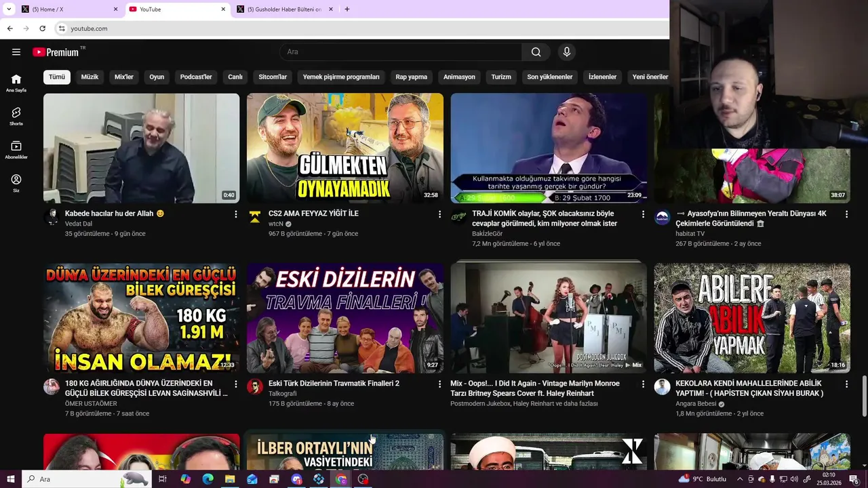The image size is (868, 488).
Task: Open options menu for Oops I Did It Again mix
Action: 643,384
